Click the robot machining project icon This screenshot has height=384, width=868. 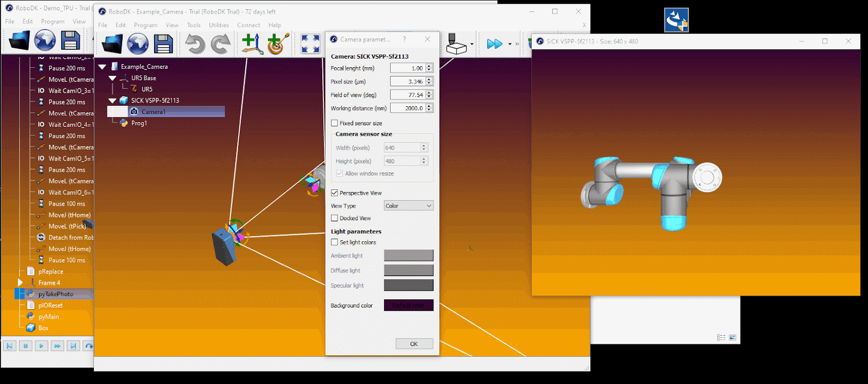tap(456, 44)
